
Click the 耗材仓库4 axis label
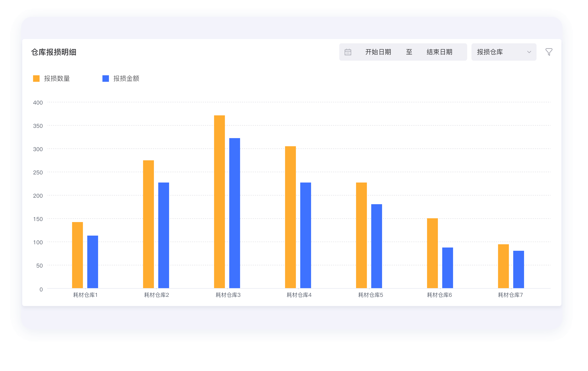[x=299, y=295]
